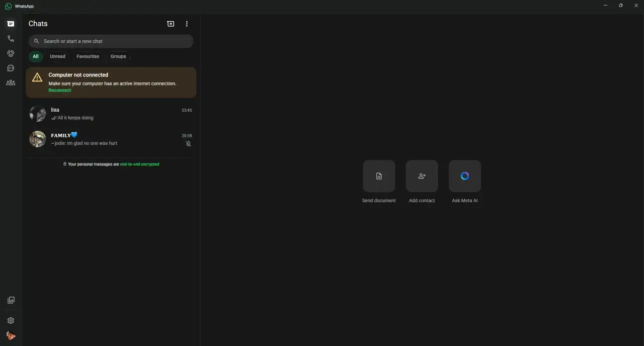Screen dimensions: 644x346
Task: Click the end-to-end encrypted link
Action: pos(139,164)
